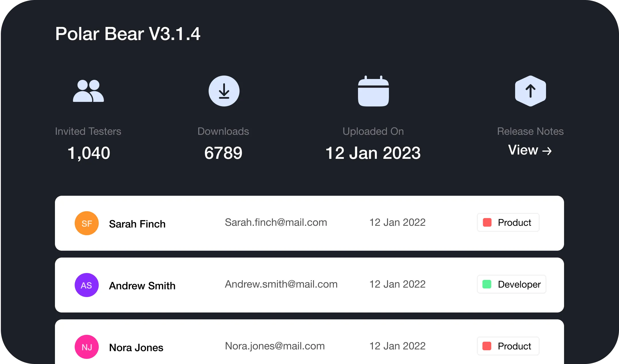The width and height of the screenshot is (619, 364).
Task: Click the Developer tag on Andrew Smith's row
Action: (511, 284)
